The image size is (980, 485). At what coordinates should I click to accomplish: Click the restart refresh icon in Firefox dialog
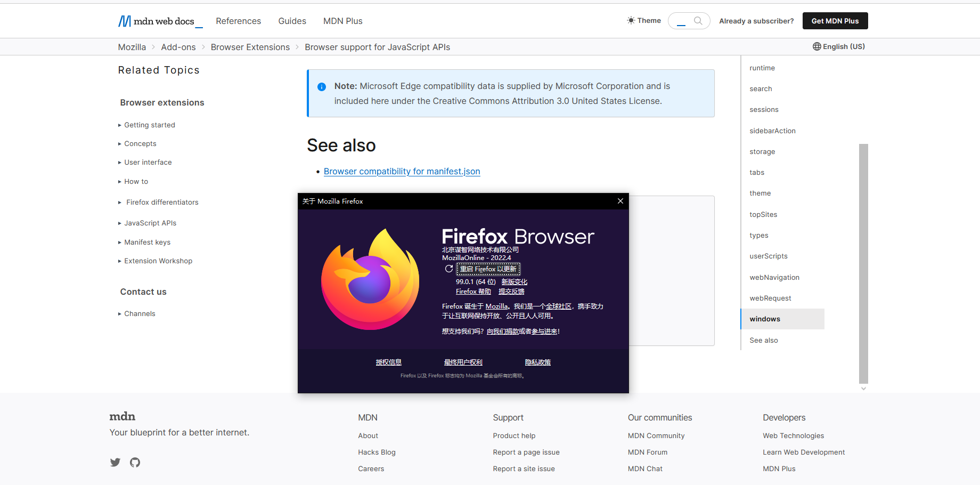point(449,269)
